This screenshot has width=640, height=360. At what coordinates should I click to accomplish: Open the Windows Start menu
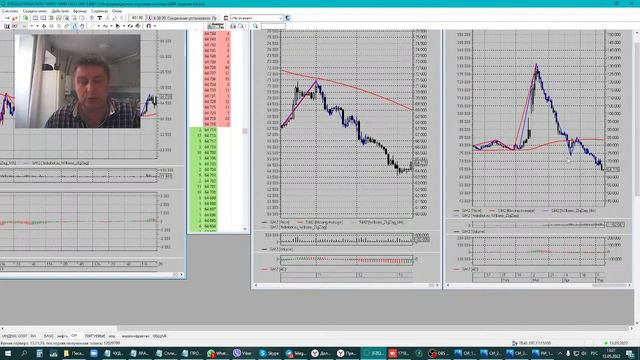point(8,353)
